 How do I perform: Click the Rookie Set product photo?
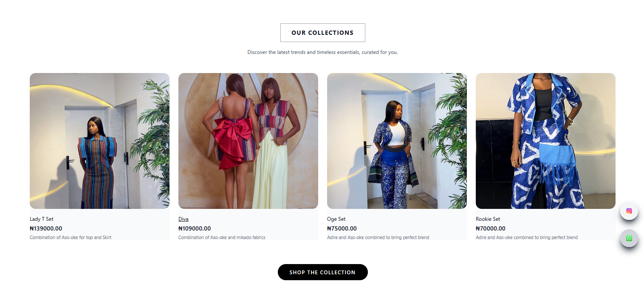545,141
